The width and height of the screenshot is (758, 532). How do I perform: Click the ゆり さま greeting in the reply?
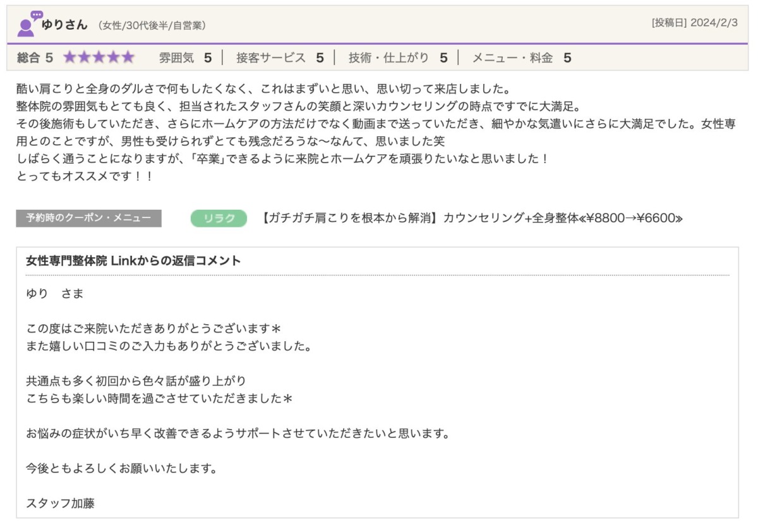(x=55, y=294)
